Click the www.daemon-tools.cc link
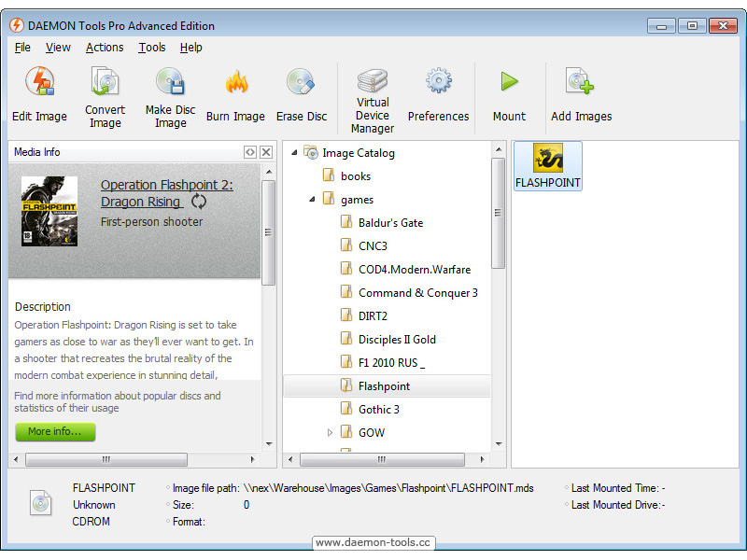The height and width of the screenshot is (560, 747). pos(373,542)
